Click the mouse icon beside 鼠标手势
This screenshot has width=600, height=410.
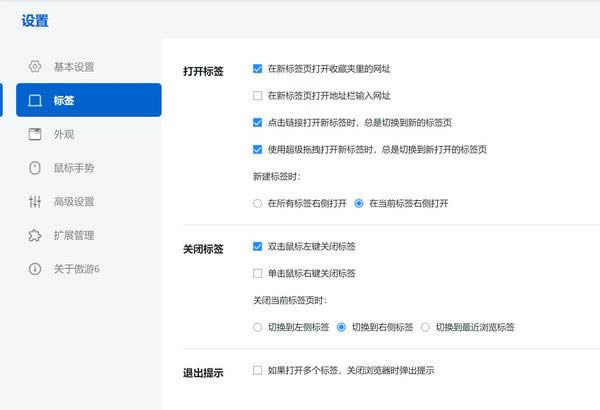(x=35, y=168)
